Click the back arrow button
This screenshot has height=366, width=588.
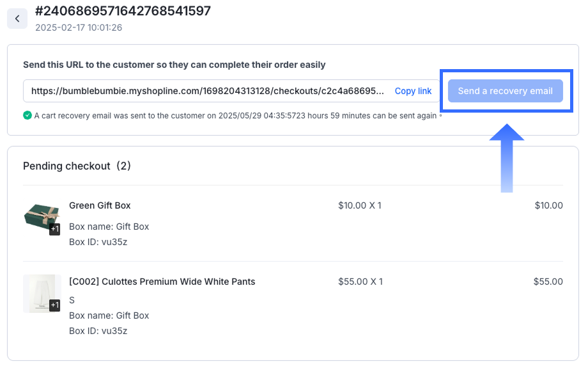[x=17, y=19]
